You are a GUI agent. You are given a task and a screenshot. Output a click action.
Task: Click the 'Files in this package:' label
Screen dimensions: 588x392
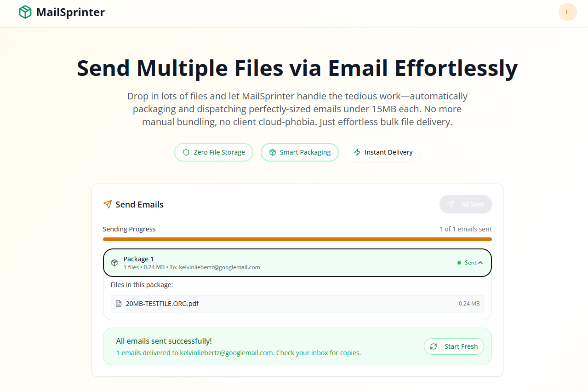[142, 285]
